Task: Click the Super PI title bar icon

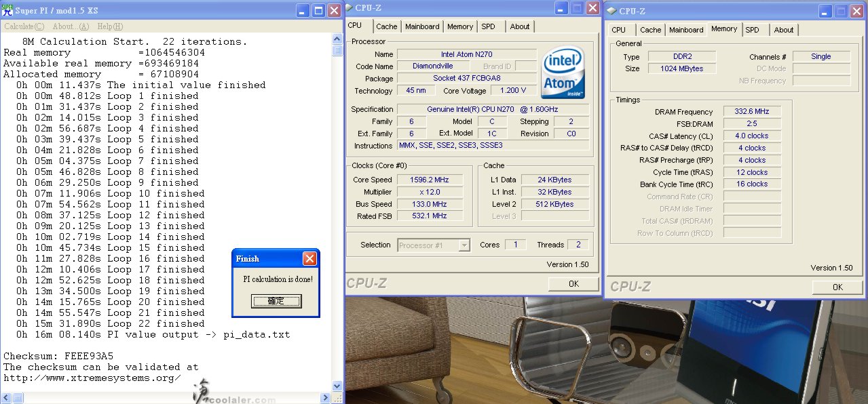Action: [x=8, y=10]
